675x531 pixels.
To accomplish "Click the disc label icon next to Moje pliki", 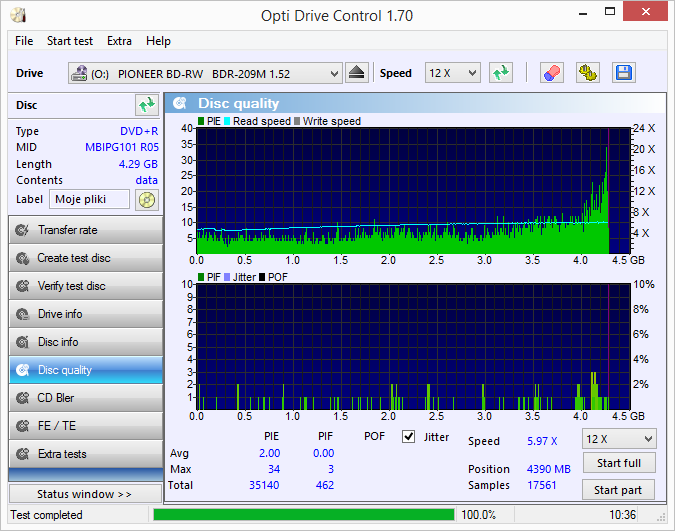I will (x=147, y=200).
